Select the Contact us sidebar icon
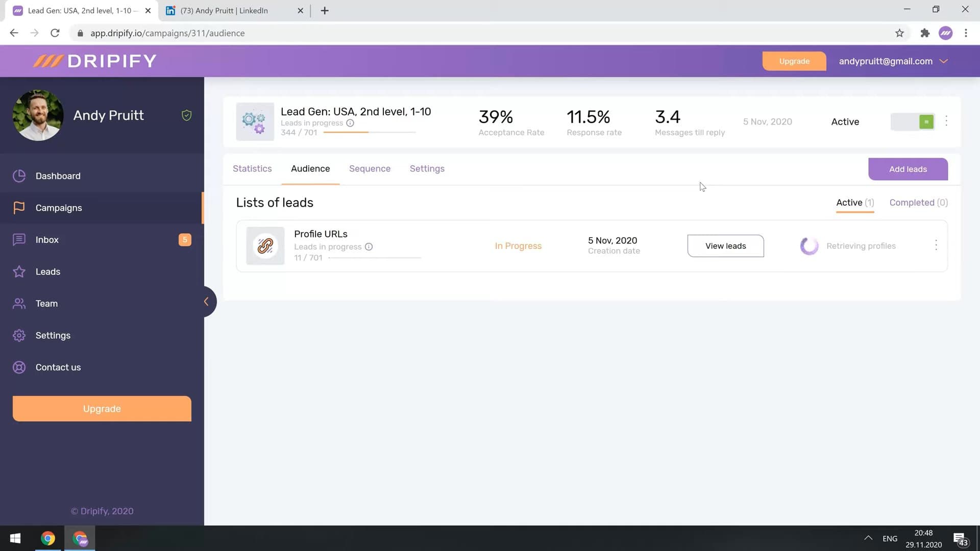 click(19, 367)
